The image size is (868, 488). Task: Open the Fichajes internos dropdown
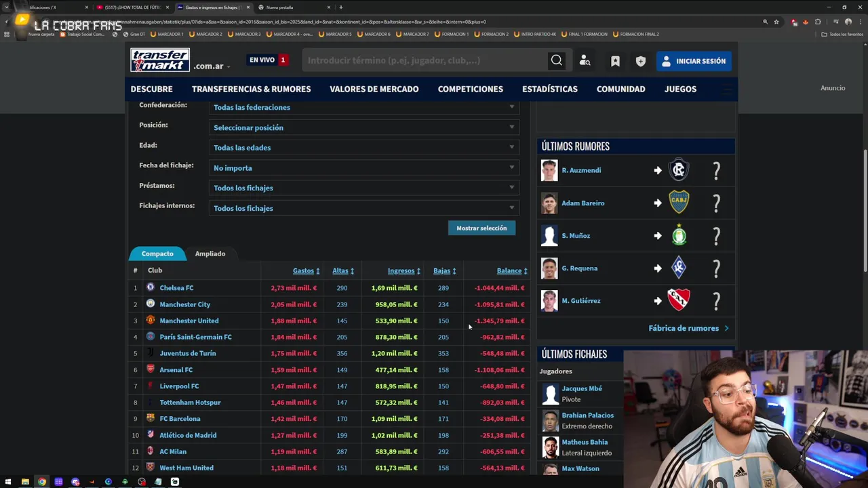(x=363, y=208)
